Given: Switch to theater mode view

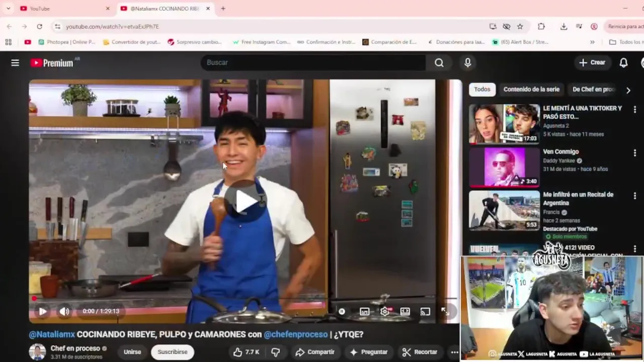Looking at the screenshot, I should pos(405,312).
